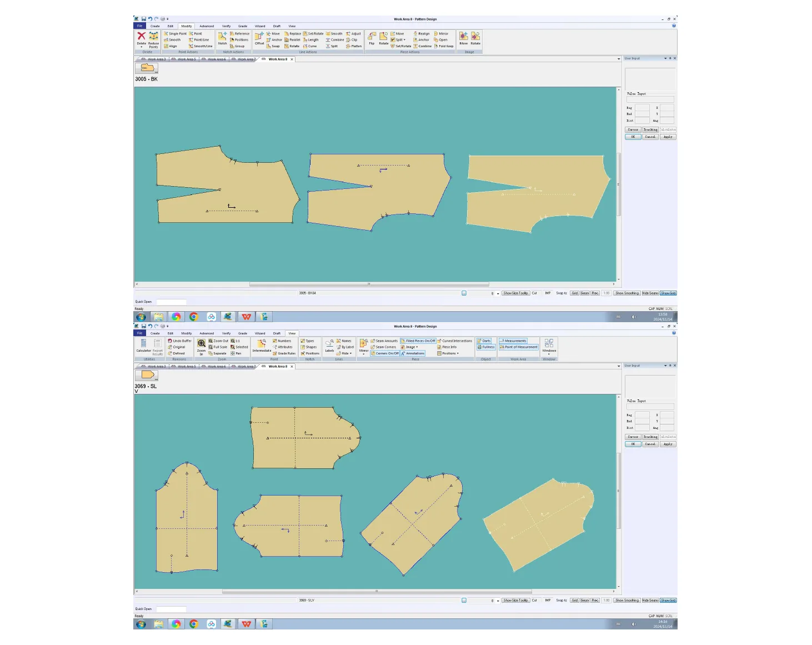Turn off Show Grid in upper window
Image resolution: width=812 pixels, height=645 pixels.
[668, 293]
